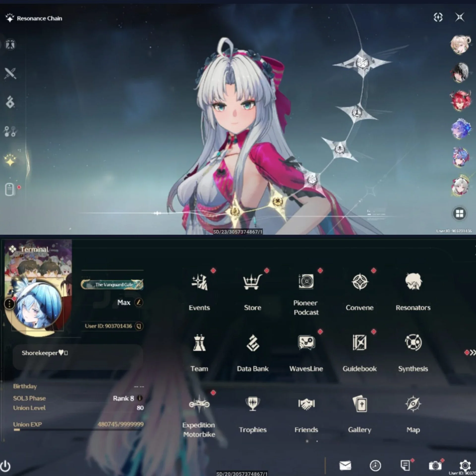Open the notices icon in the bottom bar
This screenshot has width=476, height=476.
(x=405, y=465)
